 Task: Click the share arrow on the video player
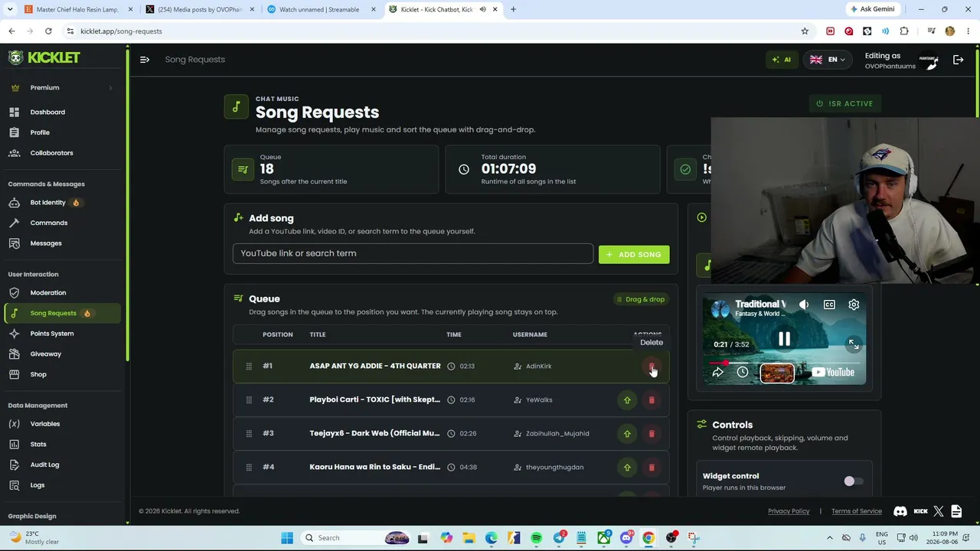(717, 372)
